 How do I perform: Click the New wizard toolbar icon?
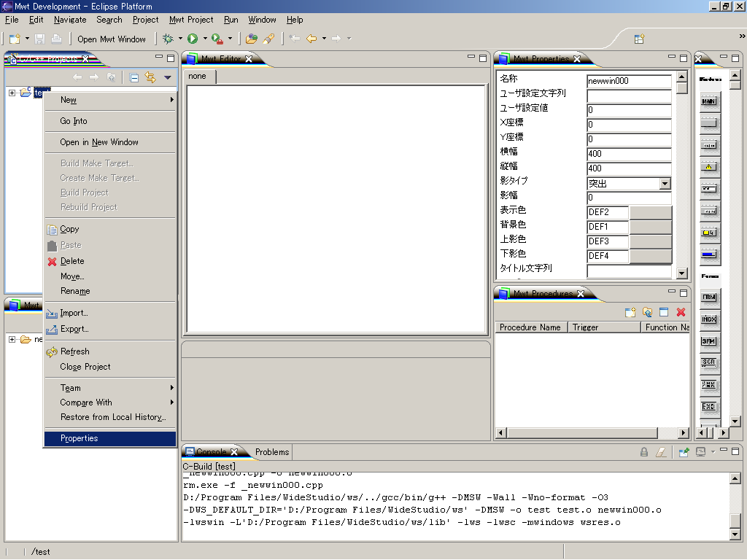click(15, 39)
